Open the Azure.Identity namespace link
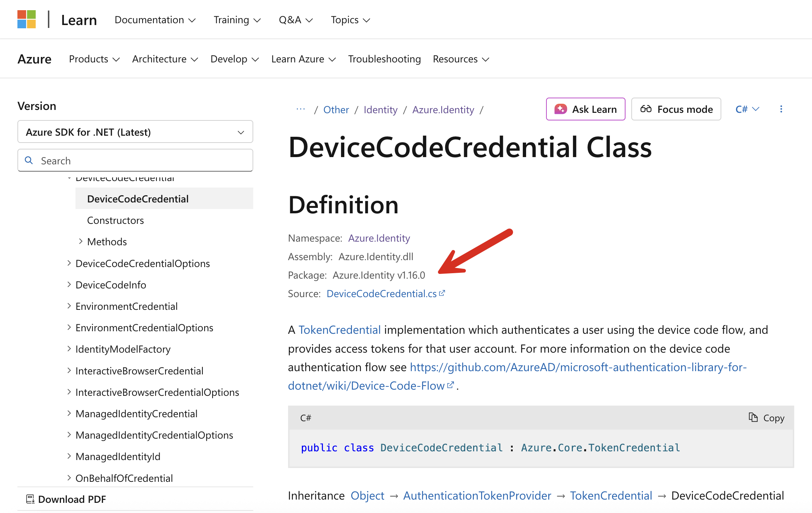Screen dimensions: 812x513 379,238
